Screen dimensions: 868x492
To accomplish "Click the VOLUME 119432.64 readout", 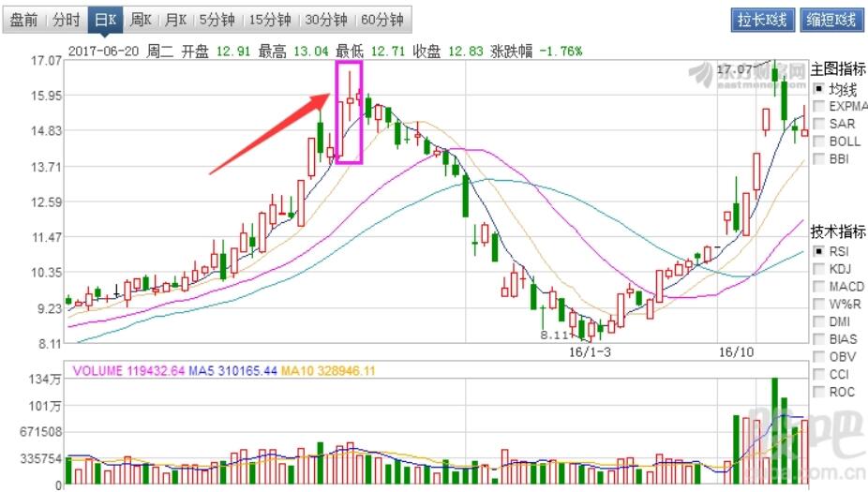I will click(x=127, y=371).
